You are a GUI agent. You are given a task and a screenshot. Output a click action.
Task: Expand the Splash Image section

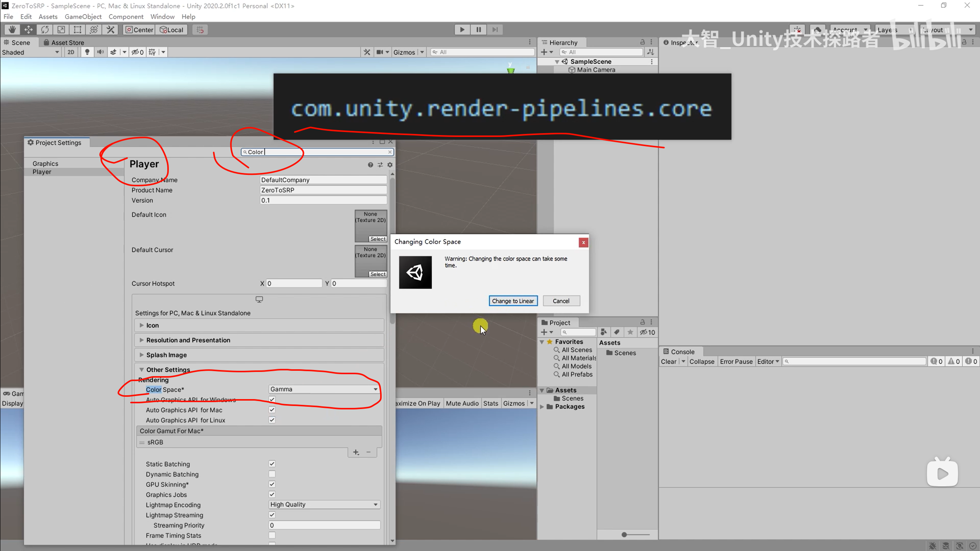click(259, 355)
